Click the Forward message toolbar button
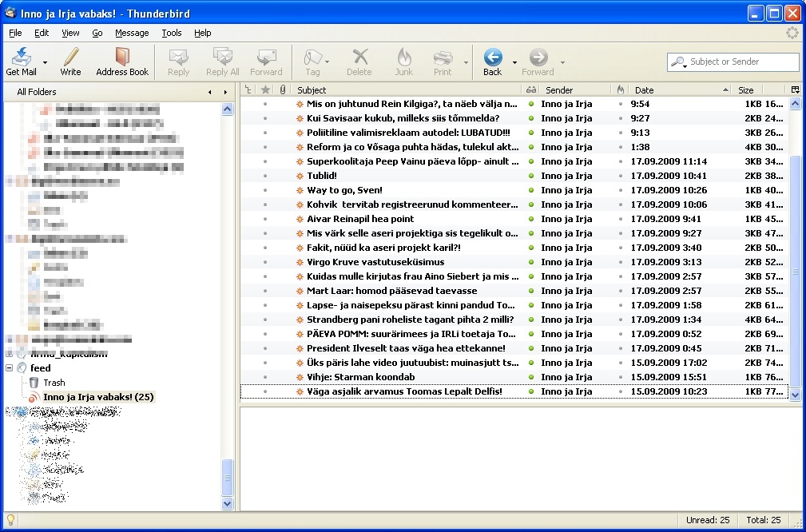 tap(266, 62)
